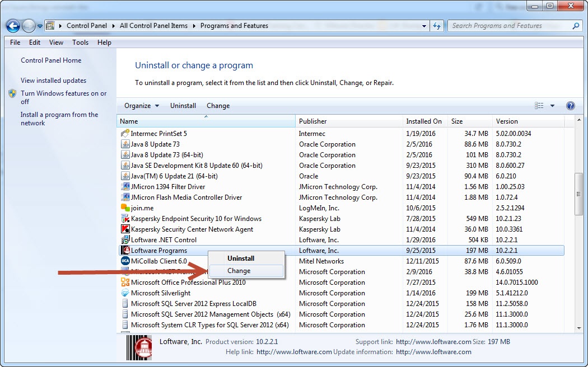Click Kaspersky Security Center Network Agent icon

point(125,229)
